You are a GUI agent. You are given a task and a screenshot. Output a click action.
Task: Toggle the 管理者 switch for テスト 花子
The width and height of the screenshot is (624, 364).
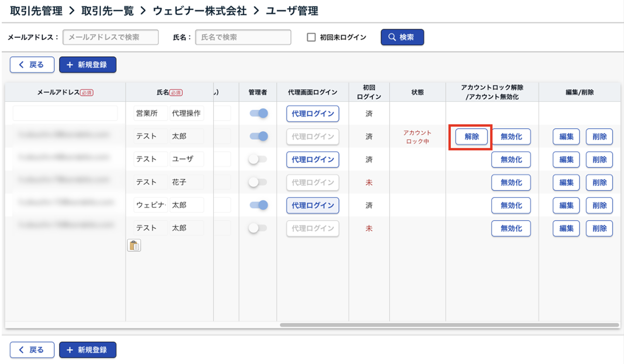(258, 182)
